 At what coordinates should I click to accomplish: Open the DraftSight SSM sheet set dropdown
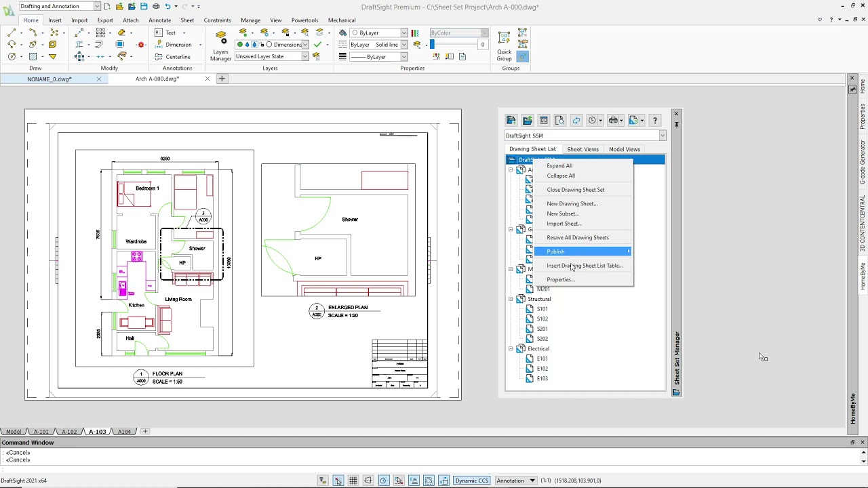663,136
